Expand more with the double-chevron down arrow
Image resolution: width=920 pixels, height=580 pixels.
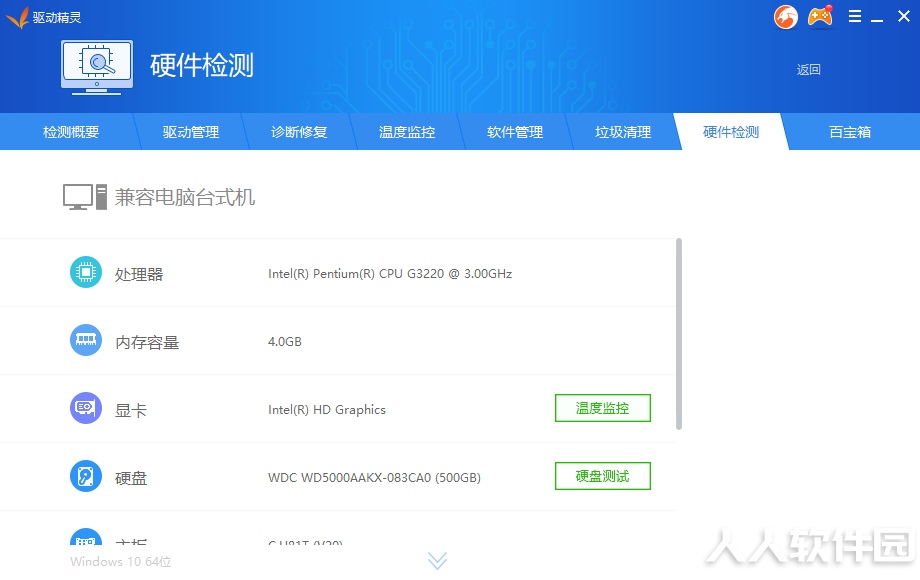click(437, 561)
